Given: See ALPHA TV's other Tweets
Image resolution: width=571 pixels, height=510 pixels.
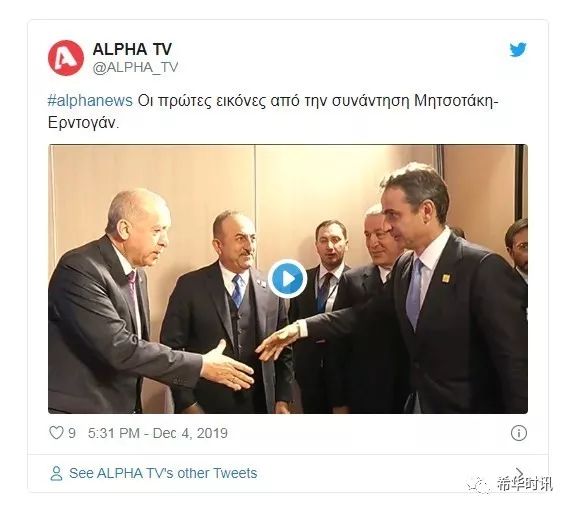Looking at the screenshot, I should pos(163,473).
